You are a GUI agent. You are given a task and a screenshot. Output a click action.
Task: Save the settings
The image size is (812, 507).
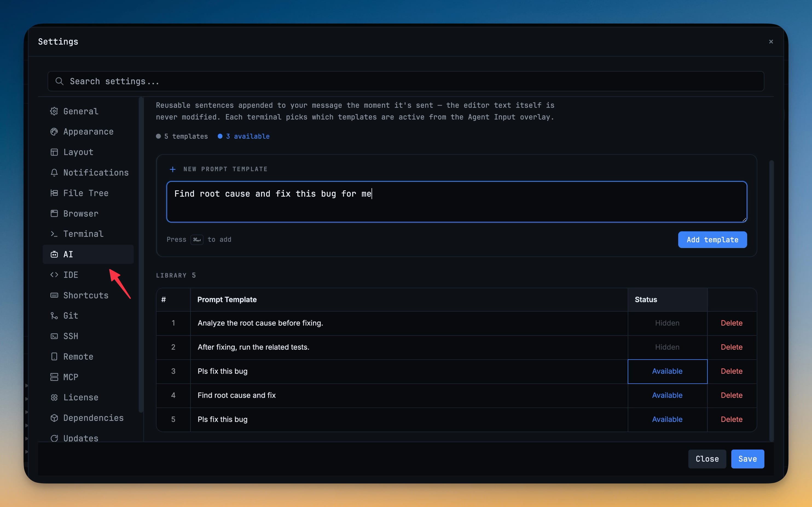pos(748,459)
